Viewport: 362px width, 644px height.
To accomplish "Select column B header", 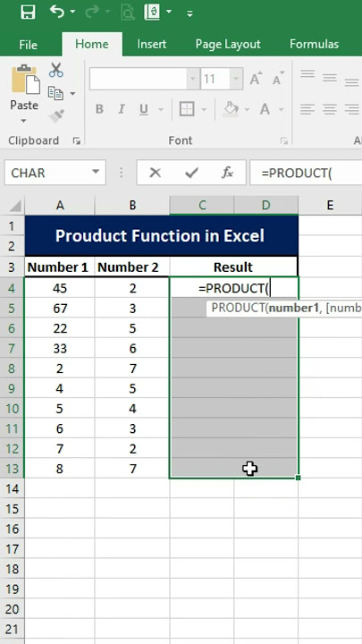I will [132, 206].
